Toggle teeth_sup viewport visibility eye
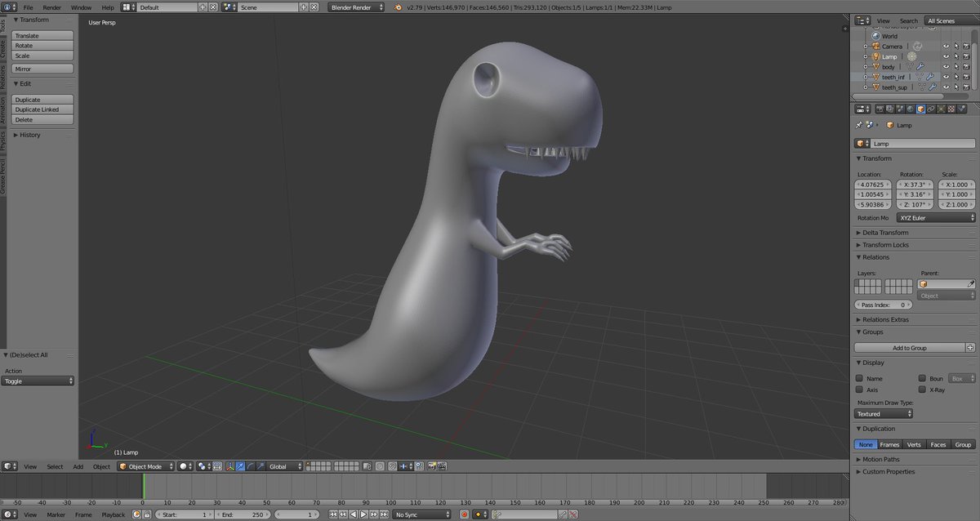Image resolution: width=980 pixels, height=521 pixels. [946, 87]
